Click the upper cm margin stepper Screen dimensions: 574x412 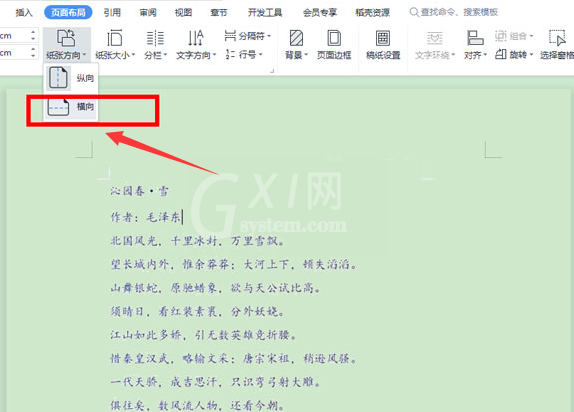click(33, 36)
